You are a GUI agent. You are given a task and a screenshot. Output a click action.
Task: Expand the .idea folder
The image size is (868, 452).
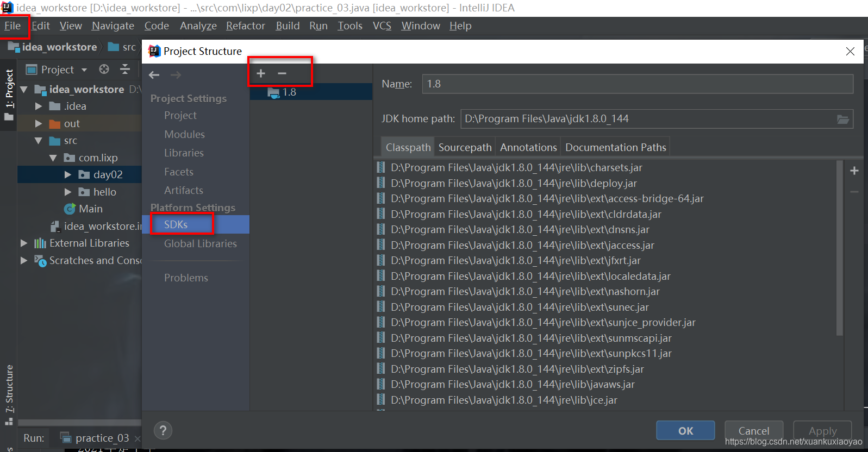tap(39, 106)
